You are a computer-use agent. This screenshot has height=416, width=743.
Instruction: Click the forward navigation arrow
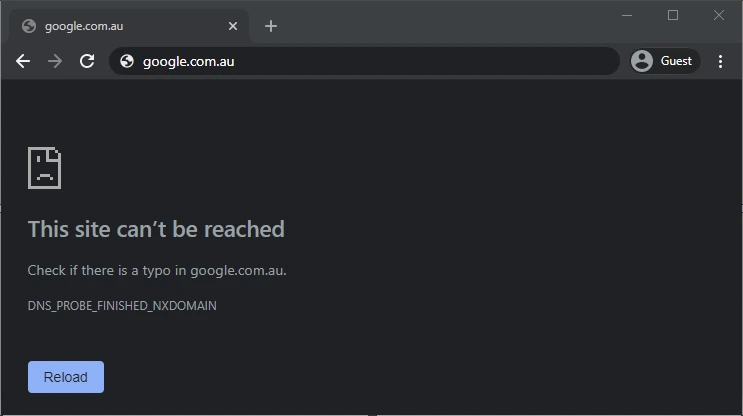(55, 61)
